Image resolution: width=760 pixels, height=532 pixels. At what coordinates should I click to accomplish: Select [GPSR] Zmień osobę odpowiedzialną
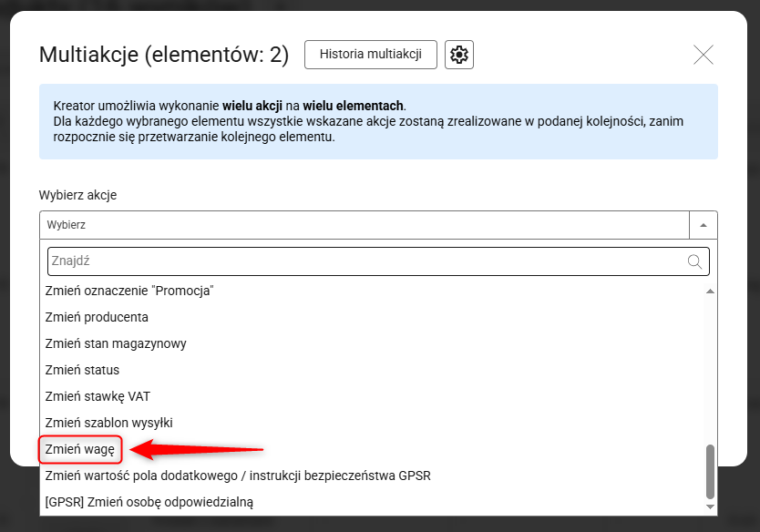click(149, 502)
